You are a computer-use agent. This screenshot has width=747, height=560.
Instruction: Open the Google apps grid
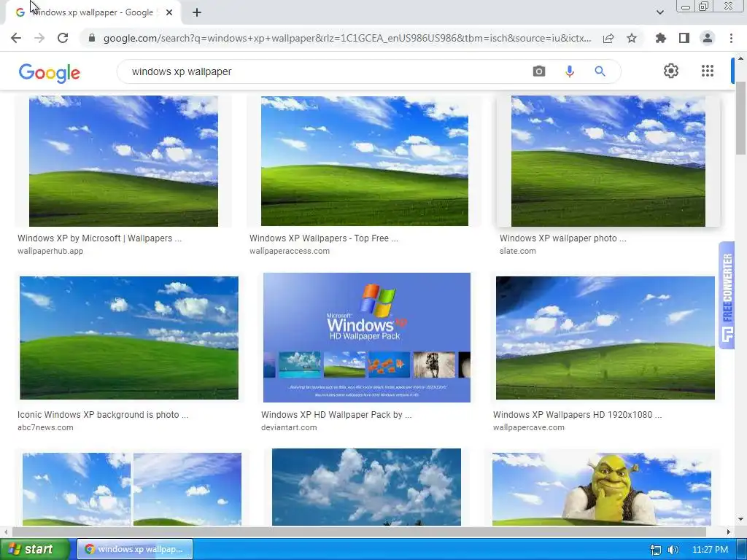pyautogui.click(x=708, y=71)
